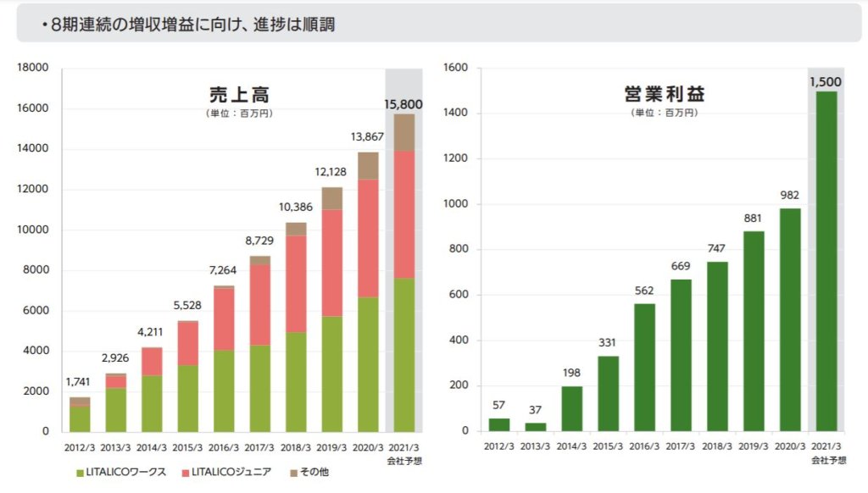This screenshot has width=868, height=493.
Task: Click the operating profit label 57
Action: tap(498, 405)
